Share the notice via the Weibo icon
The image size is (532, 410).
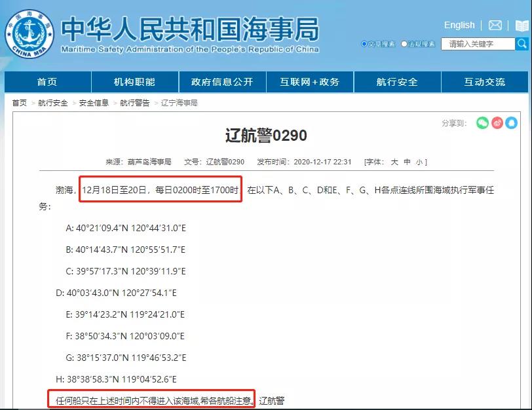[x=497, y=122]
